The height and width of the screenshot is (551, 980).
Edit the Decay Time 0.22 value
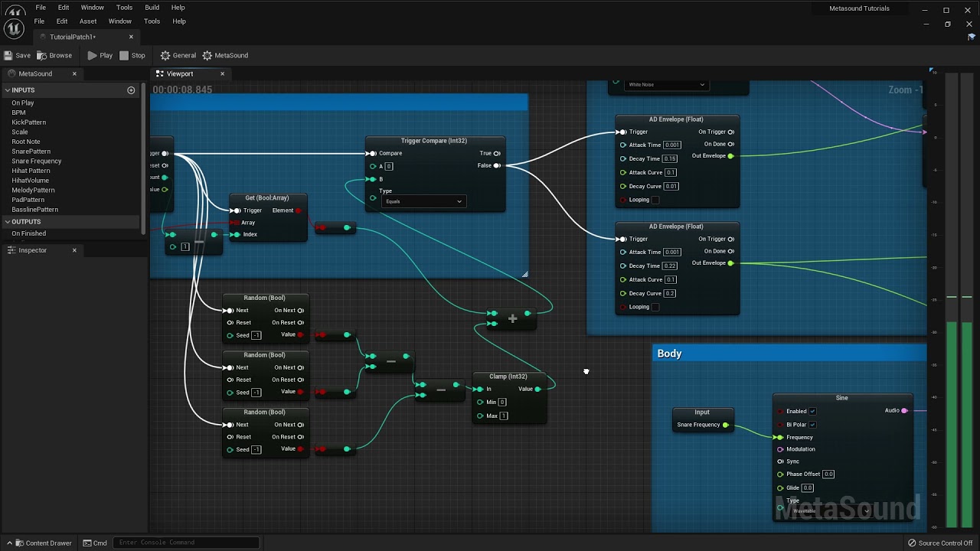click(671, 266)
